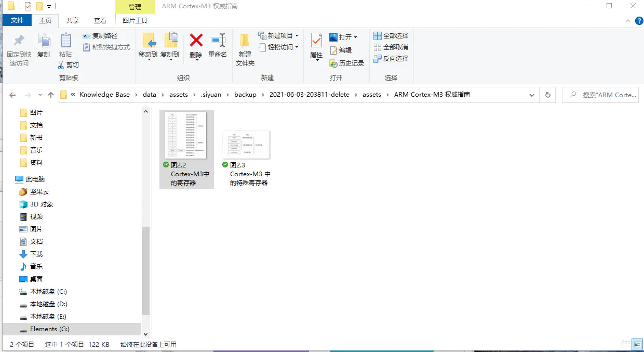Expand the breadcrumb overflow chevron
The height and width of the screenshot is (352, 644).
click(x=73, y=95)
